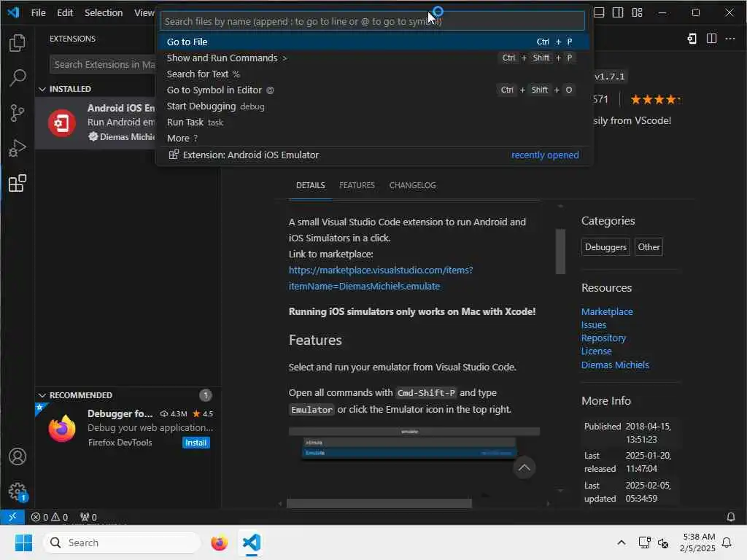Screen dimensions: 747x560
Task: Open the marketplace.visualstudio.com items link
Action: (x=381, y=278)
